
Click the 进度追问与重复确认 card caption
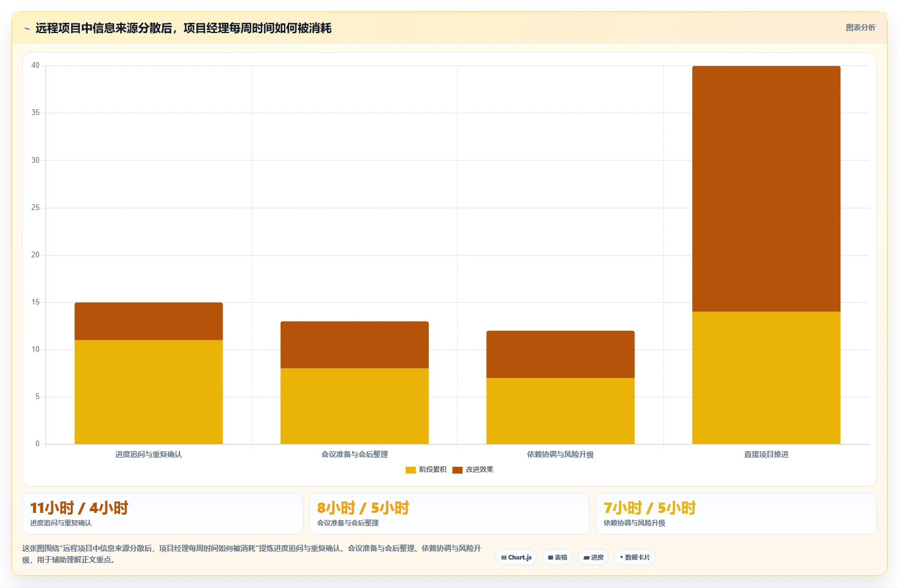pos(61,523)
